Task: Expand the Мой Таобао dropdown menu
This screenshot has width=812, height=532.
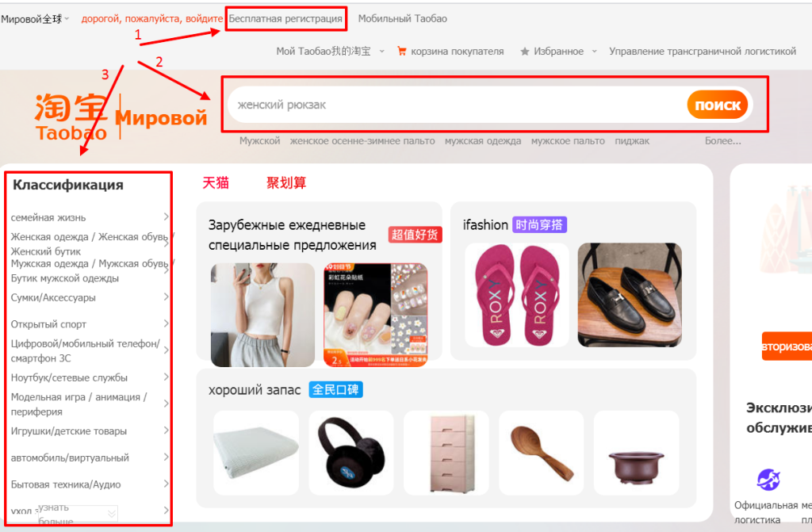Action: point(381,52)
